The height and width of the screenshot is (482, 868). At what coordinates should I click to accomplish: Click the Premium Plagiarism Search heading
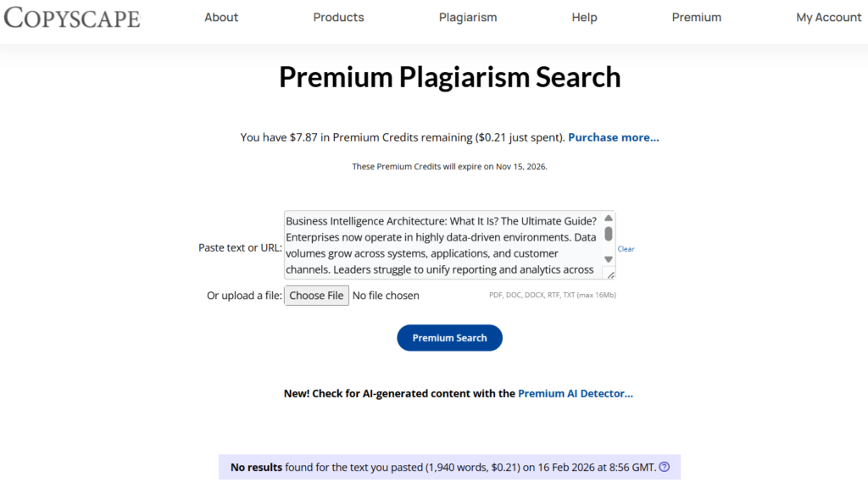click(x=450, y=78)
